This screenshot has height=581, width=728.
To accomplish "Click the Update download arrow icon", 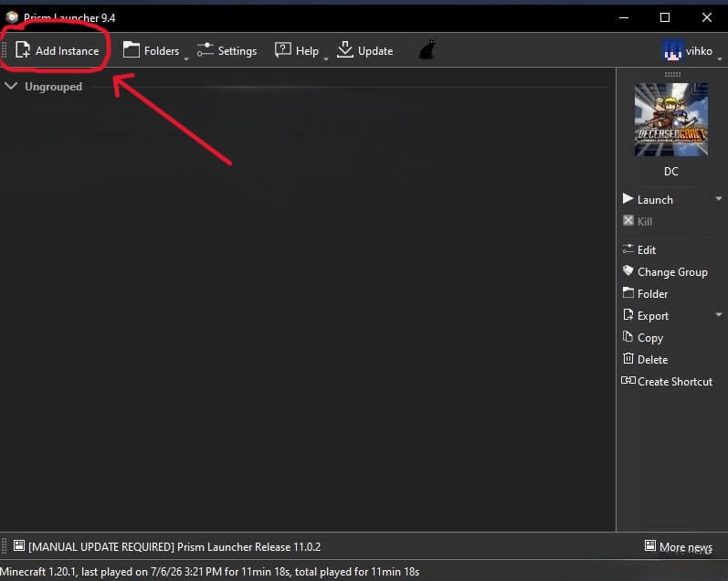I will point(345,49).
